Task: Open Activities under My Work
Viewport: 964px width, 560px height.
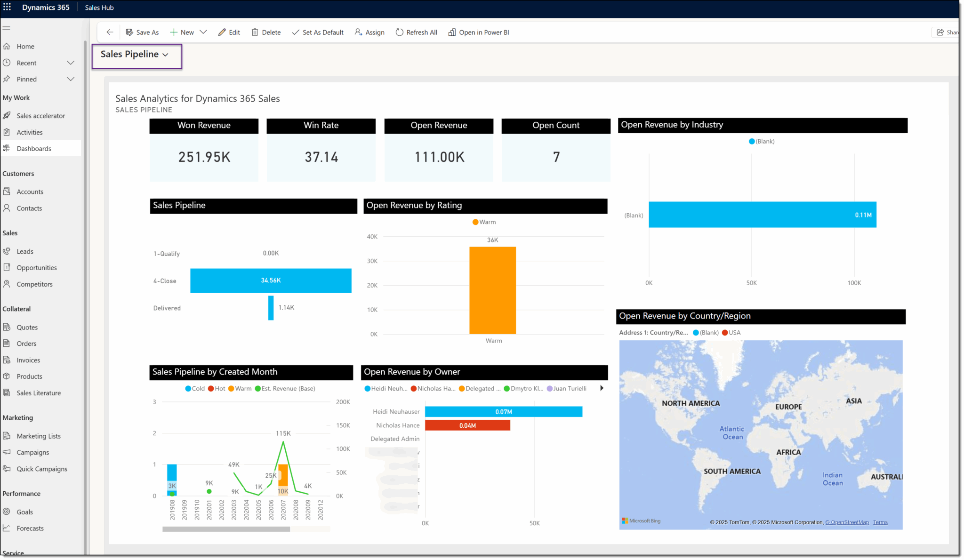Action: click(x=29, y=132)
